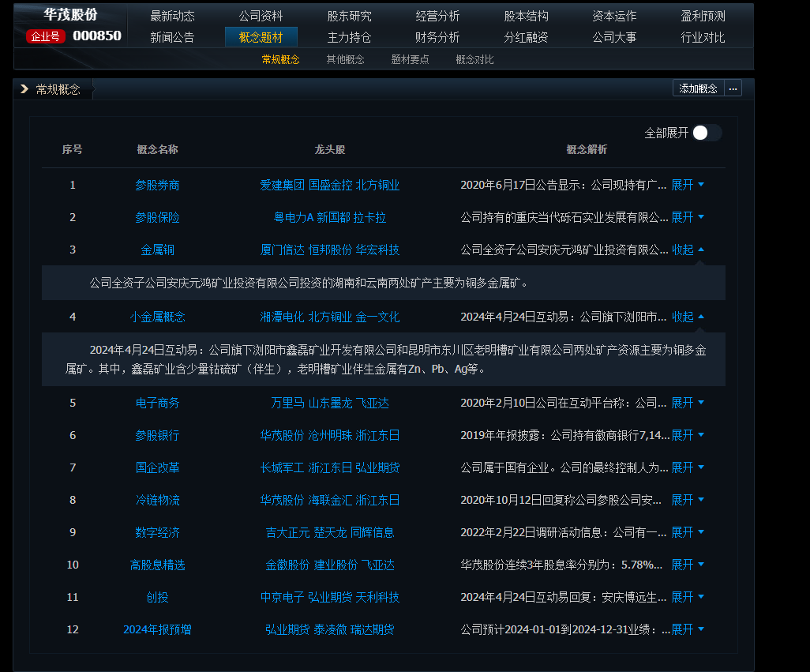Toggle the 全部展开 switch
This screenshot has width=810, height=672.
click(x=706, y=133)
